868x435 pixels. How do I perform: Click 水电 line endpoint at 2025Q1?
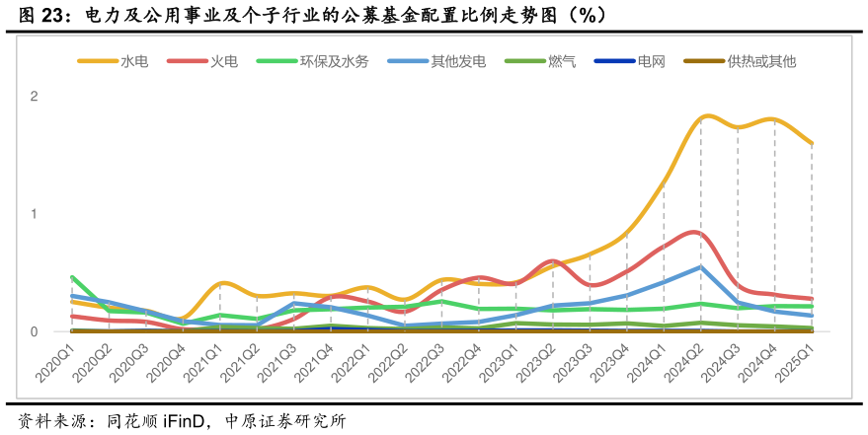tap(812, 144)
